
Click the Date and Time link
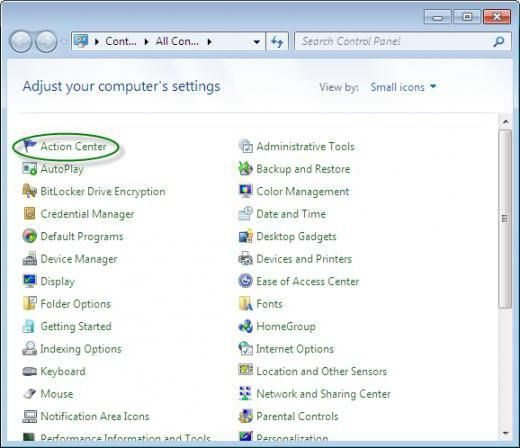tap(291, 214)
